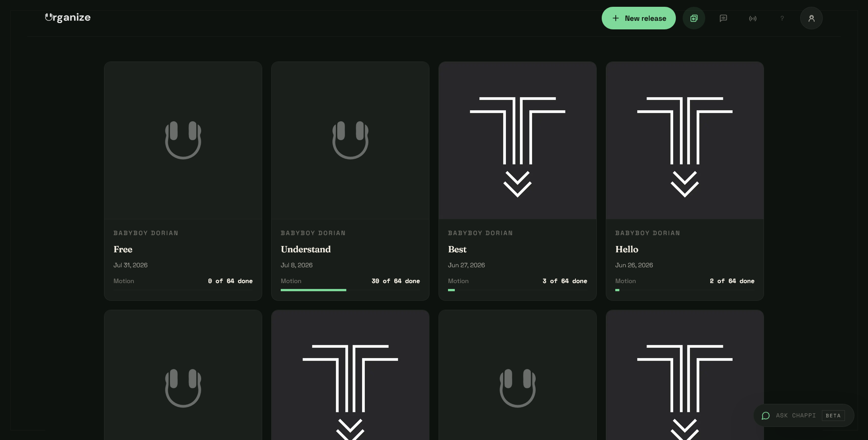The width and height of the screenshot is (868, 440).
Task: Click Babyboy Dorian on Hello card
Action: point(648,233)
